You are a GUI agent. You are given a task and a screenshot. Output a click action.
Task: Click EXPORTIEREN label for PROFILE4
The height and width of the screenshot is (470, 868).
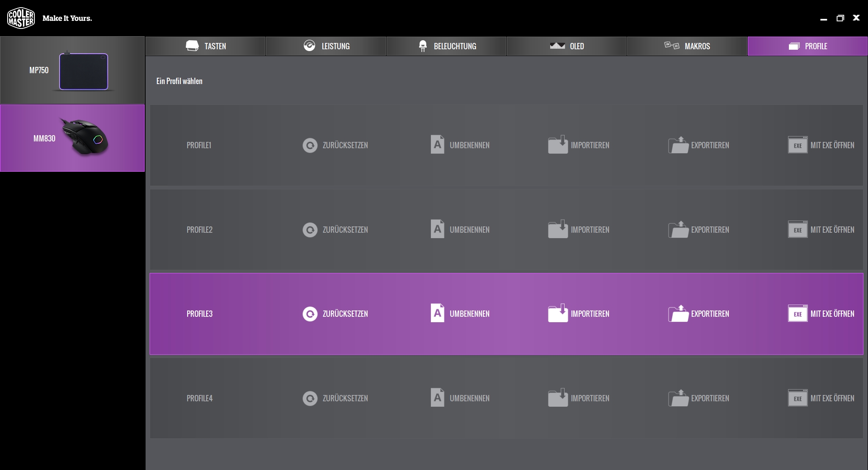tap(710, 398)
